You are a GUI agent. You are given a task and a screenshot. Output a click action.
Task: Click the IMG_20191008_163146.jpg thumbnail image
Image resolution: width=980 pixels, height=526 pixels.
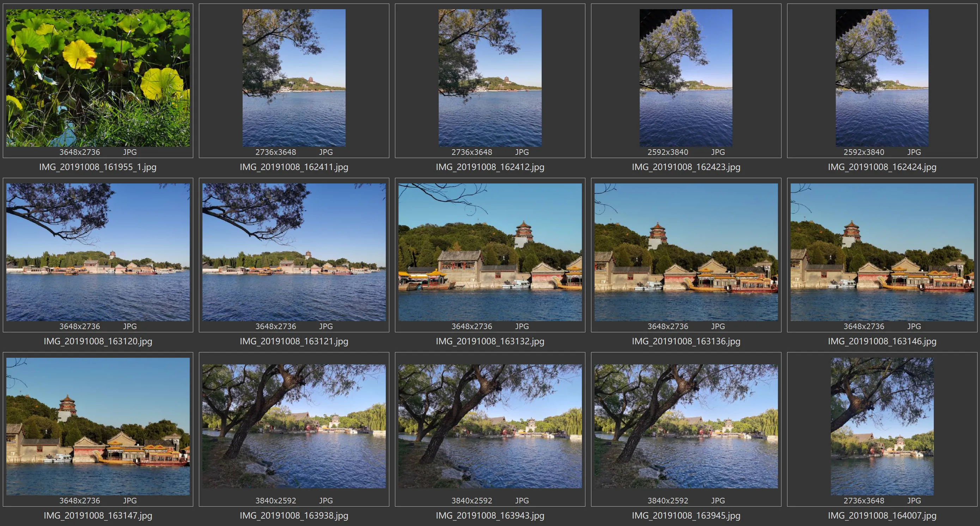click(882, 252)
